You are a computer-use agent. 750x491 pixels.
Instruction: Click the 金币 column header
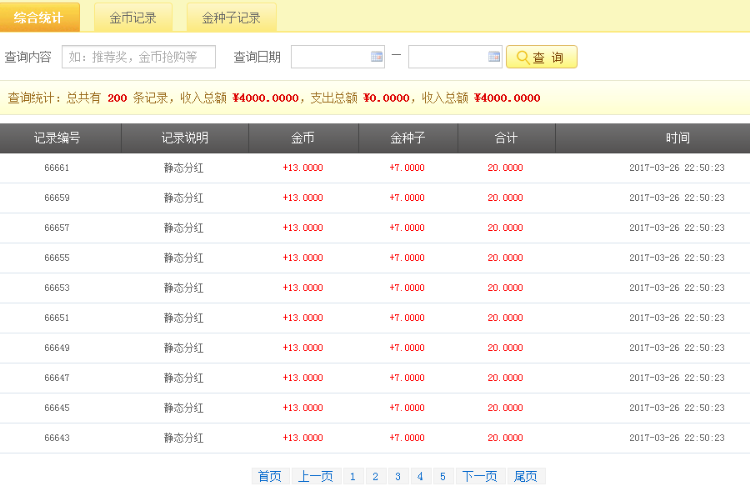tap(303, 138)
